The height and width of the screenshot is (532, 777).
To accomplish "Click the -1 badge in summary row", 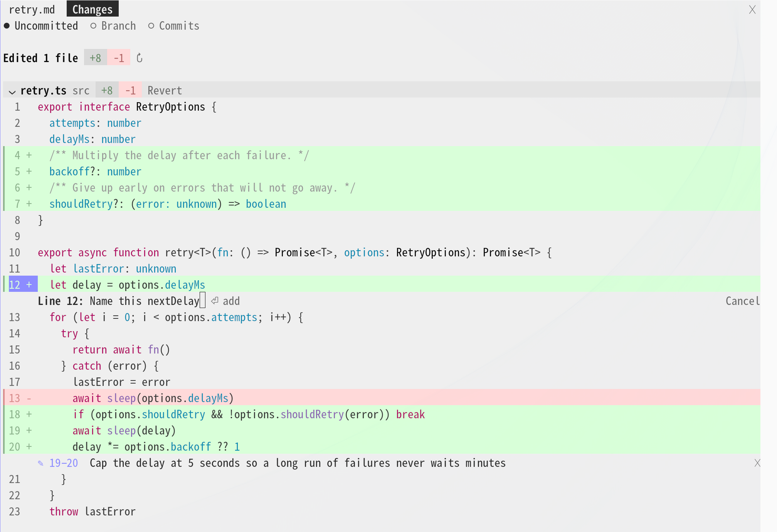I will tap(119, 58).
